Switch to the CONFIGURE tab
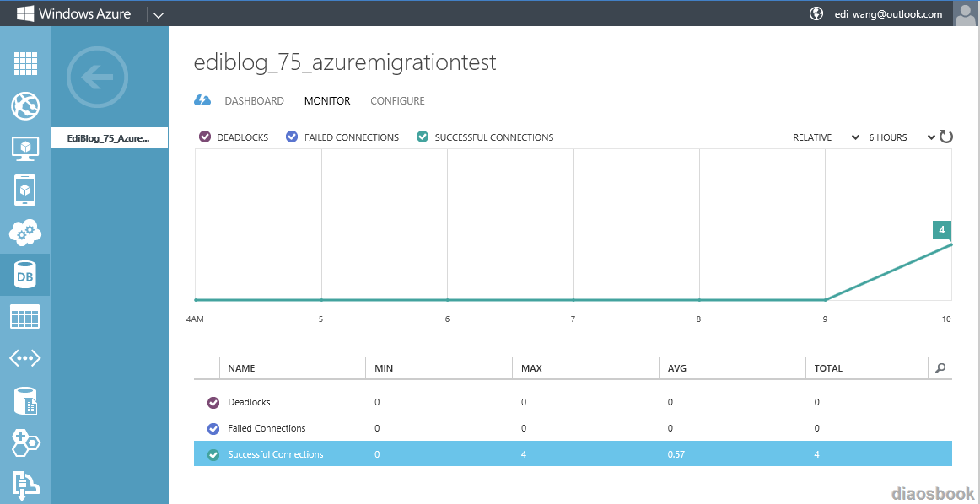The height and width of the screenshot is (504, 980). (397, 100)
